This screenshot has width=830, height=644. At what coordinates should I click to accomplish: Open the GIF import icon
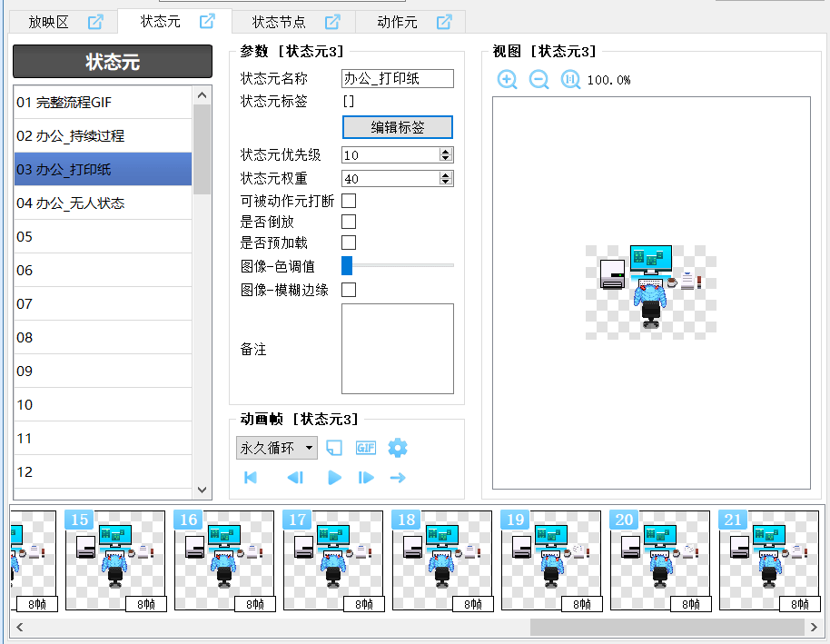365,448
